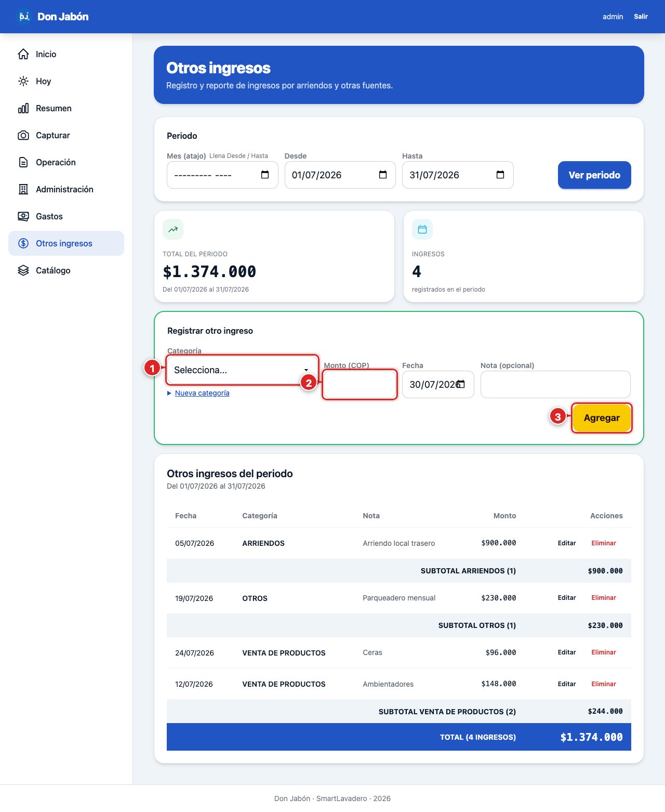Go to Inicio in sidebar
This screenshot has width=665, height=812.
pyautogui.click(x=66, y=54)
